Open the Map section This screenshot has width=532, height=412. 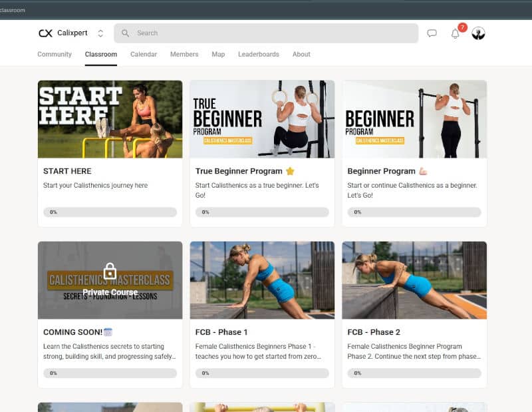(218, 54)
